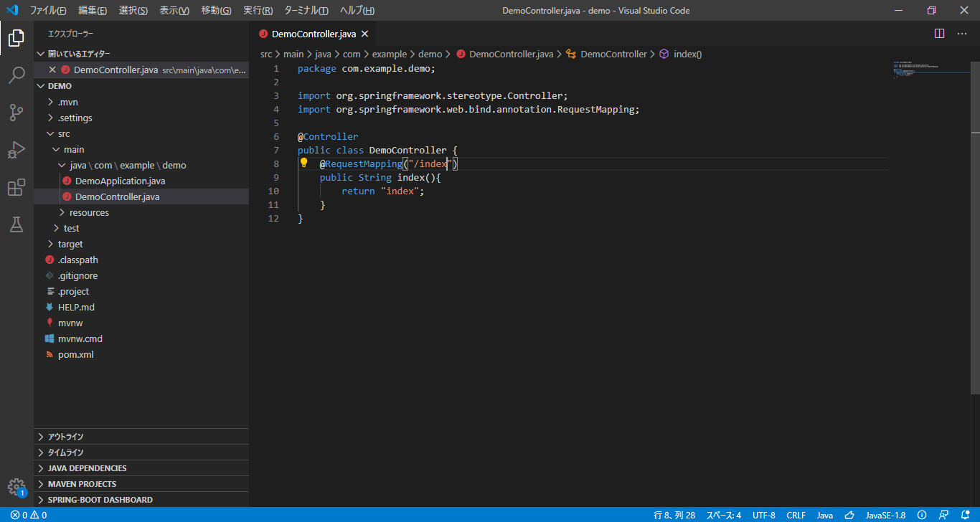Image resolution: width=980 pixels, height=522 pixels.
Task: Open the Explorer view in activity bar
Action: [17, 38]
